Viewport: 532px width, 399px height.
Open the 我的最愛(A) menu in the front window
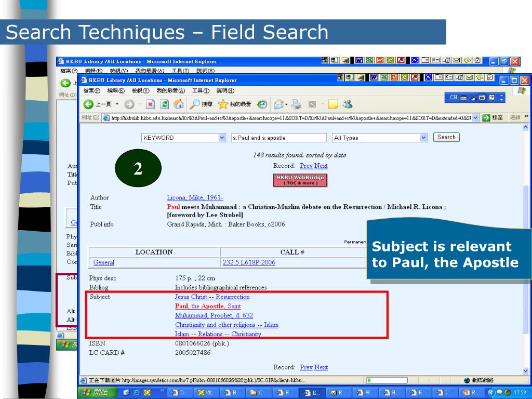click(x=170, y=90)
